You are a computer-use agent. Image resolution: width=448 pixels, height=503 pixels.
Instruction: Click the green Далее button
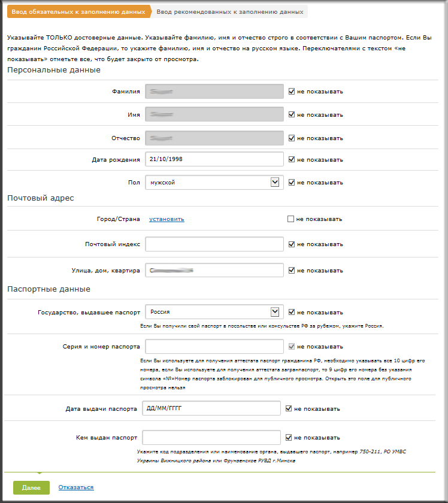point(31,487)
